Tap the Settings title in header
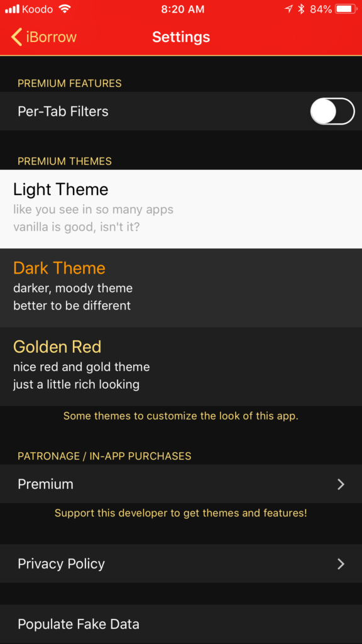 click(181, 37)
